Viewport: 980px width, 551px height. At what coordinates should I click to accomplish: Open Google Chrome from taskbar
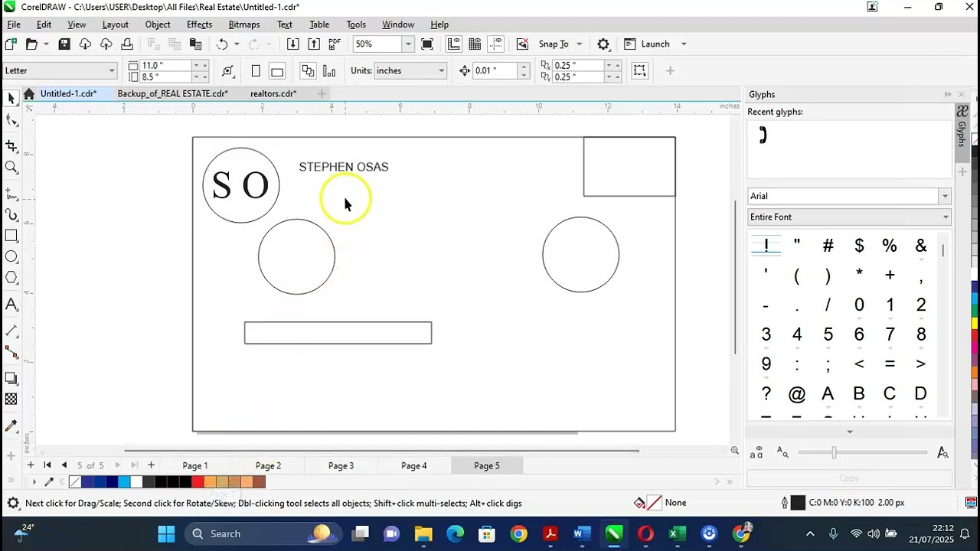click(519, 533)
